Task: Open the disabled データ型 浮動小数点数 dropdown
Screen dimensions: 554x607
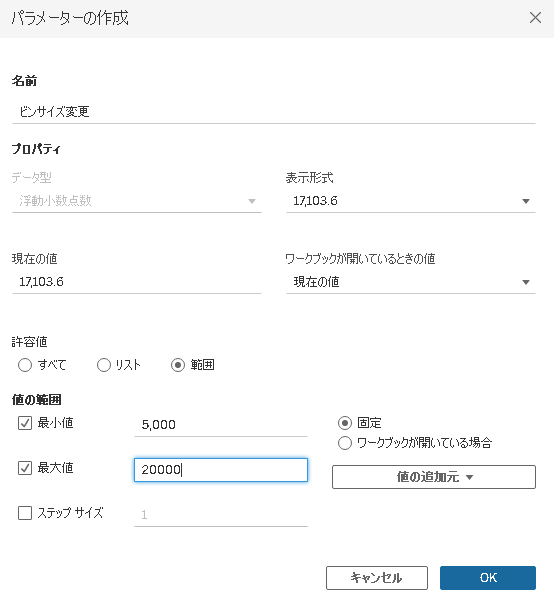Action: tap(137, 201)
